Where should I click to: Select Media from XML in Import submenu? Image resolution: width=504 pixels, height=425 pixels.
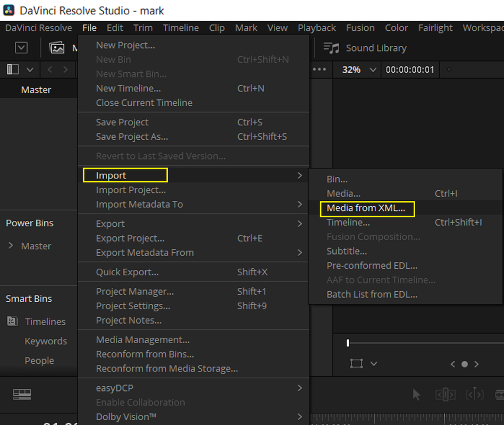(405, 208)
